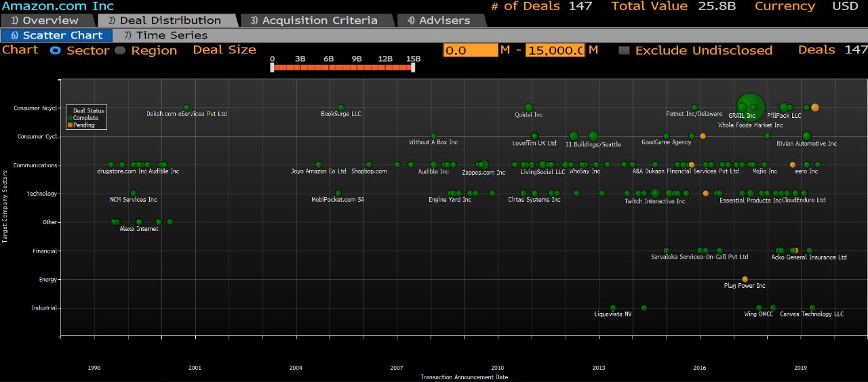Select the huge Whole Foods Market bubble
868x382 pixels.
[751, 107]
